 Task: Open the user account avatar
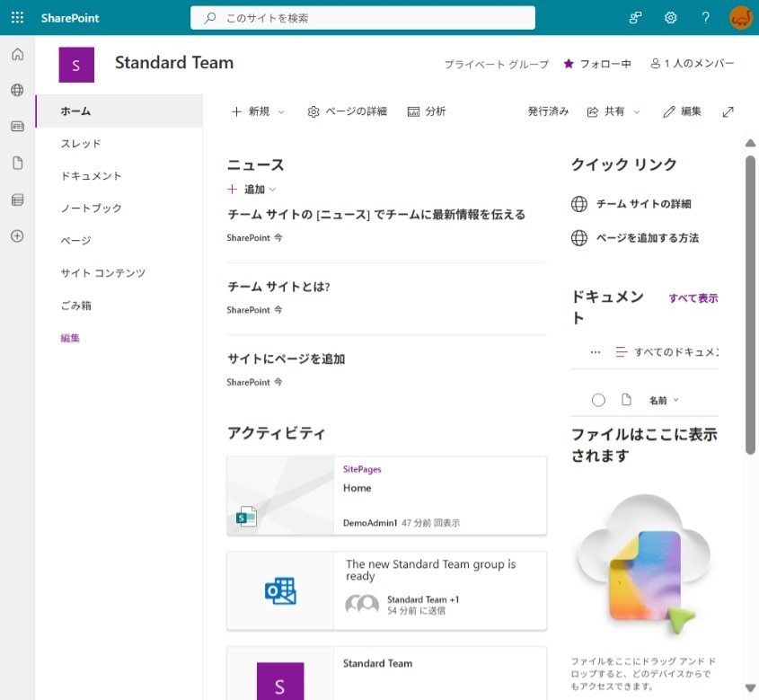[741, 18]
